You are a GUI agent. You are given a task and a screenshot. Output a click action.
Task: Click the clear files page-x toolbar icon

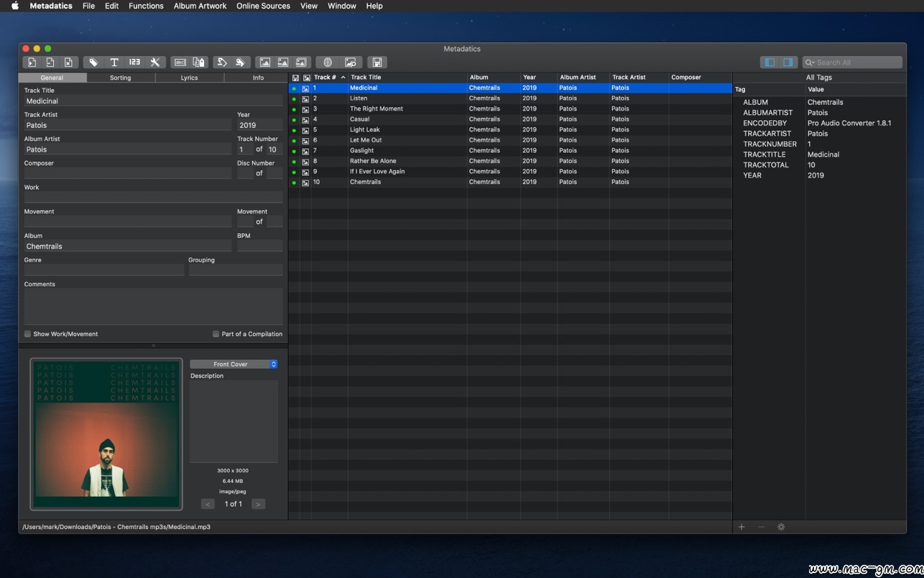point(68,63)
